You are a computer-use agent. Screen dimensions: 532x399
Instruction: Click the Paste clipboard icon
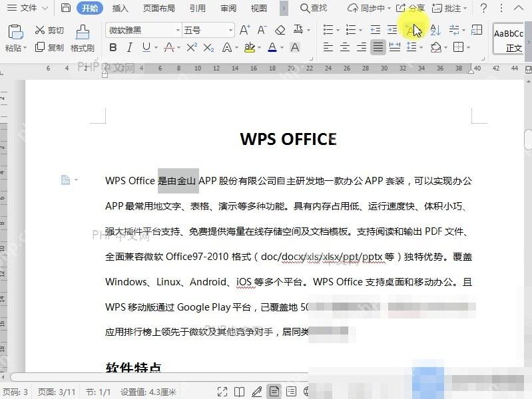15,32
